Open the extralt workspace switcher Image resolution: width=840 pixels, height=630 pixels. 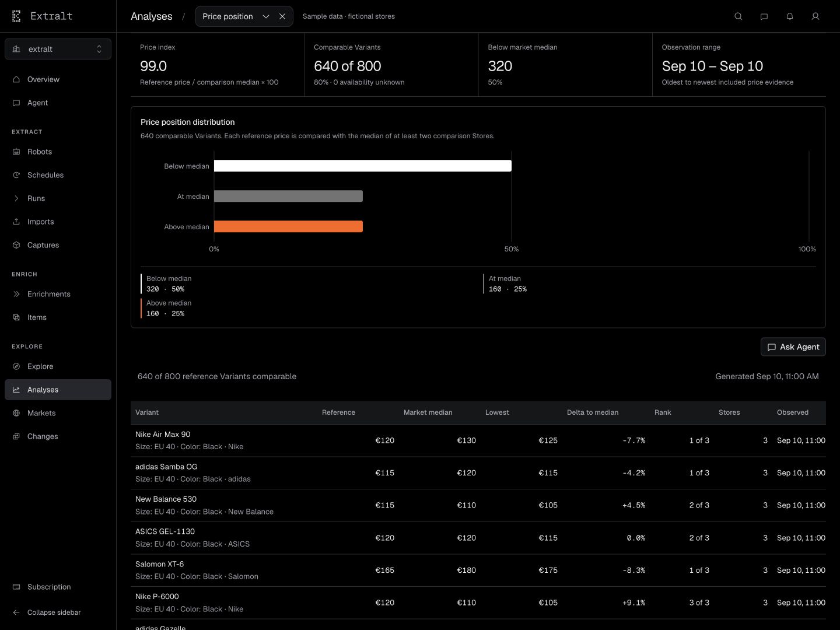click(x=58, y=49)
